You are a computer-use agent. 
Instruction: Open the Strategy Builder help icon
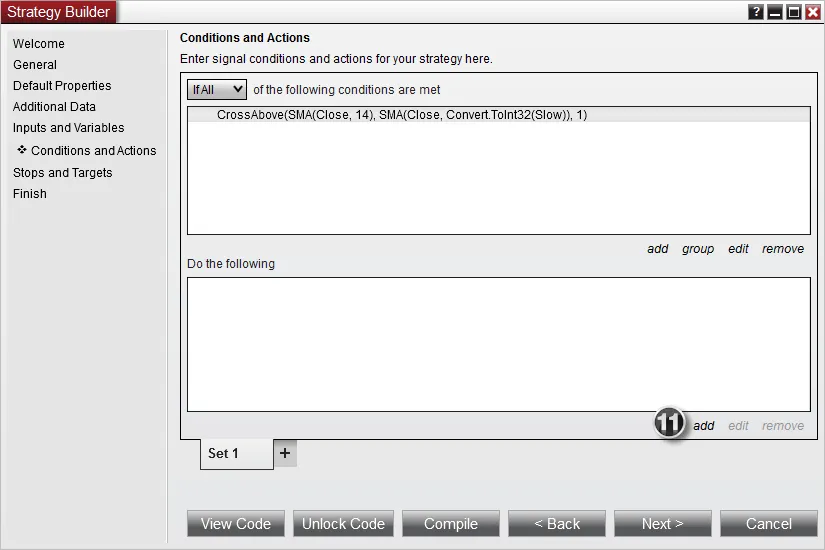[756, 12]
